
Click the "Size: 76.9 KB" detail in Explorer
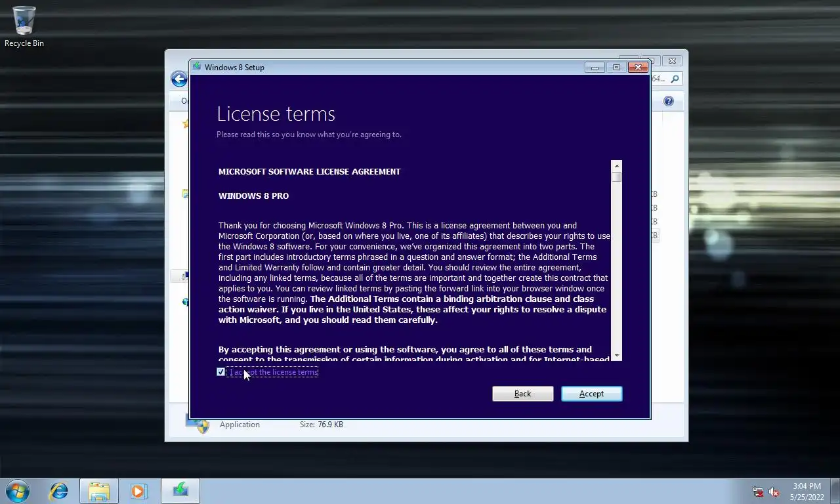click(x=321, y=425)
